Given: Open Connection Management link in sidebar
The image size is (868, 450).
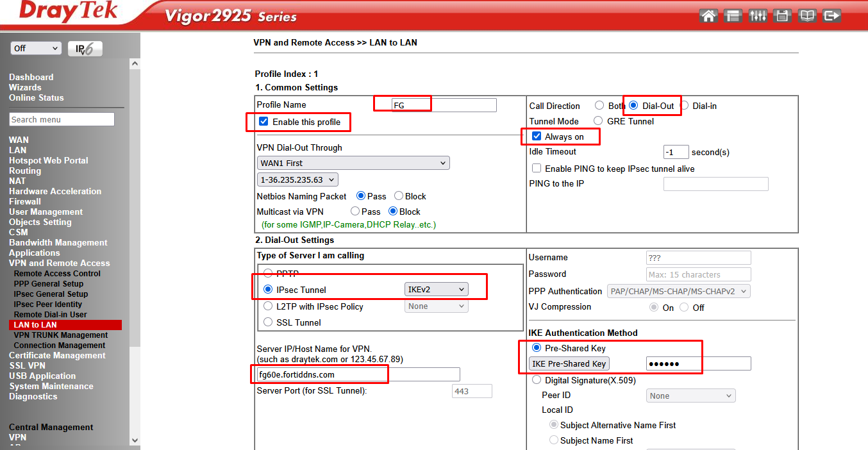Looking at the screenshot, I should [59, 346].
